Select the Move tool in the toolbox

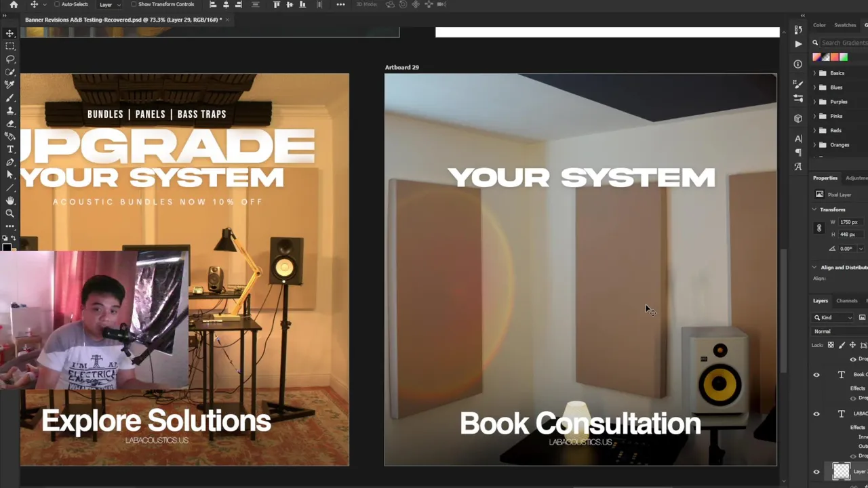pos(10,33)
